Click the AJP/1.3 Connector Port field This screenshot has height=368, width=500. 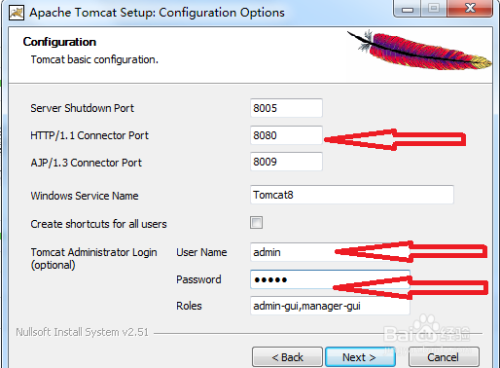point(286,162)
